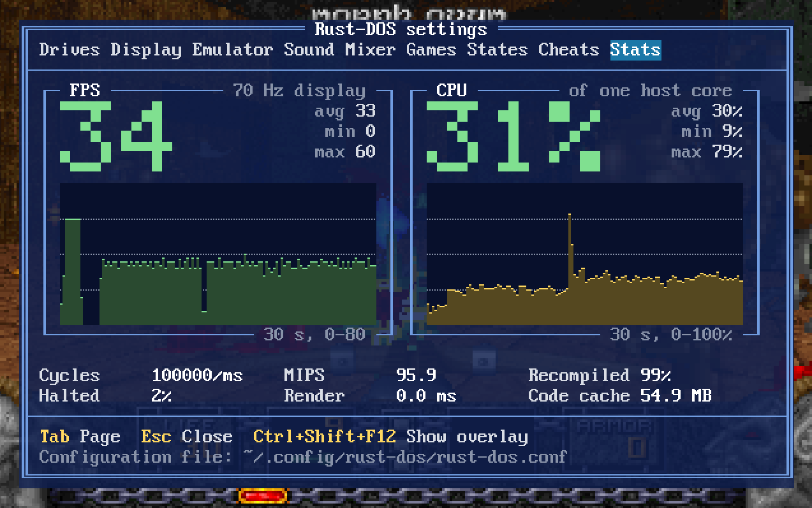The width and height of the screenshot is (812, 508).
Task: Click the Render label
Action: click(314, 396)
